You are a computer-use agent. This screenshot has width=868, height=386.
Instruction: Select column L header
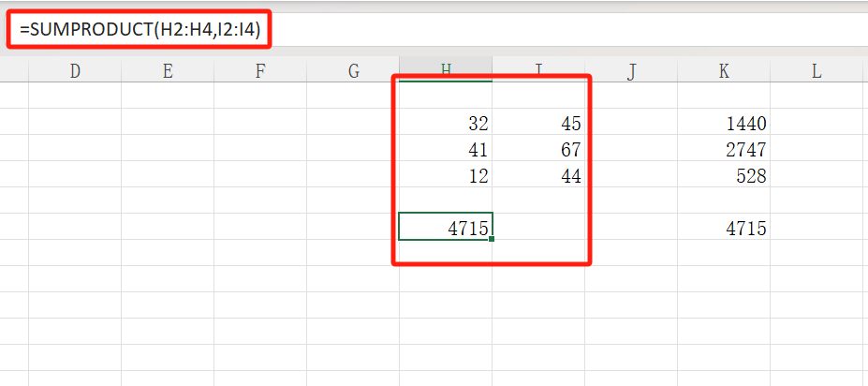pos(817,70)
